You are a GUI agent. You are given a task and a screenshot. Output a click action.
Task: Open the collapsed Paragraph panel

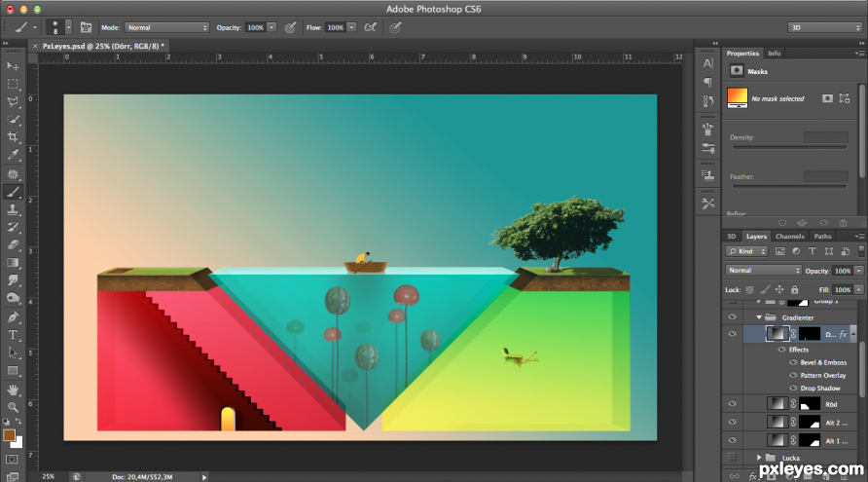click(x=708, y=82)
